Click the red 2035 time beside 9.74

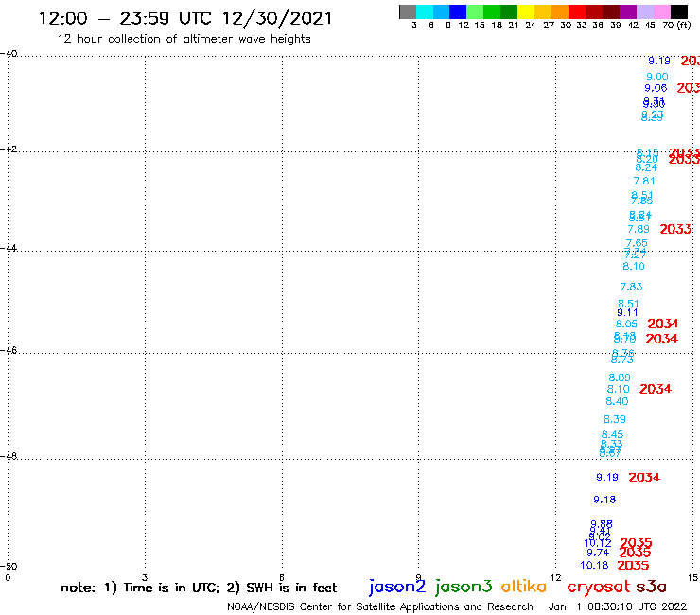coord(636,553)
